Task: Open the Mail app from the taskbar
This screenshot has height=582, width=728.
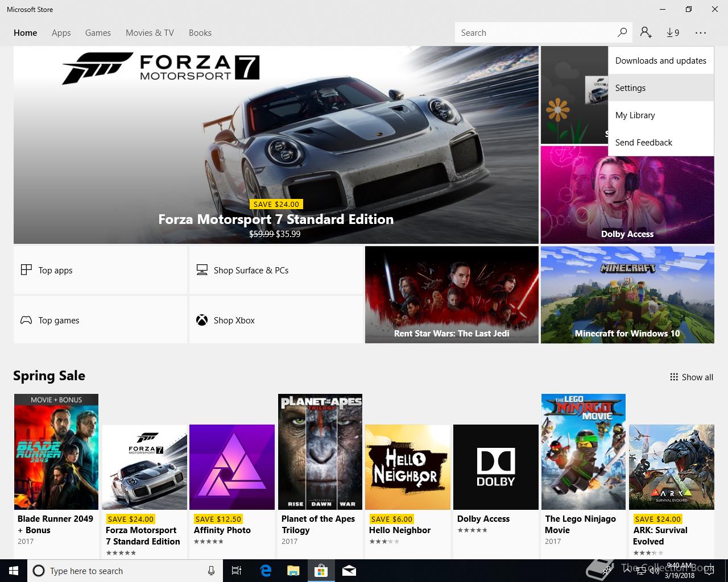Action: [x=349, y=571]
